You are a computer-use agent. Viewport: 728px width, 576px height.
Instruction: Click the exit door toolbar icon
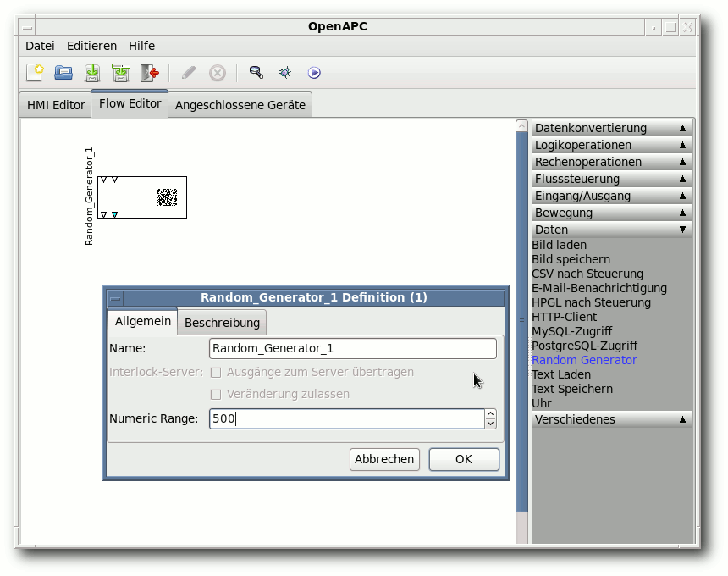click(x=150, y=73)
